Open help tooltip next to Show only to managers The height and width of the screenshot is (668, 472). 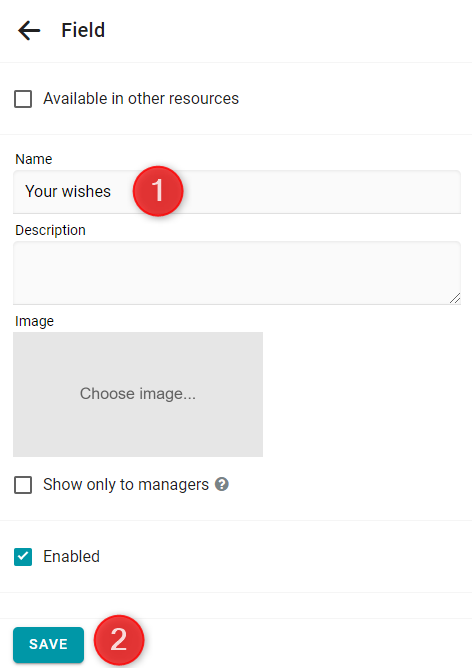[222, 484]
